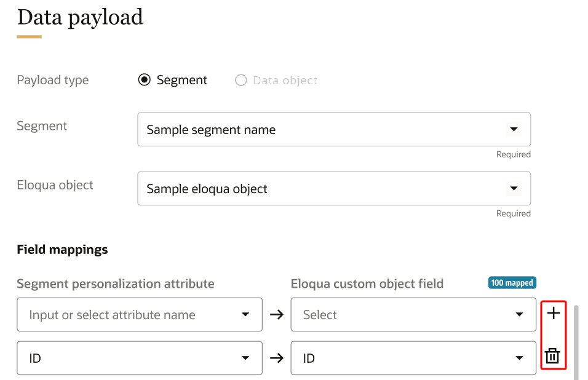Click the Field mappings heading
Screen dimensions: 588x380
(62, 250)
